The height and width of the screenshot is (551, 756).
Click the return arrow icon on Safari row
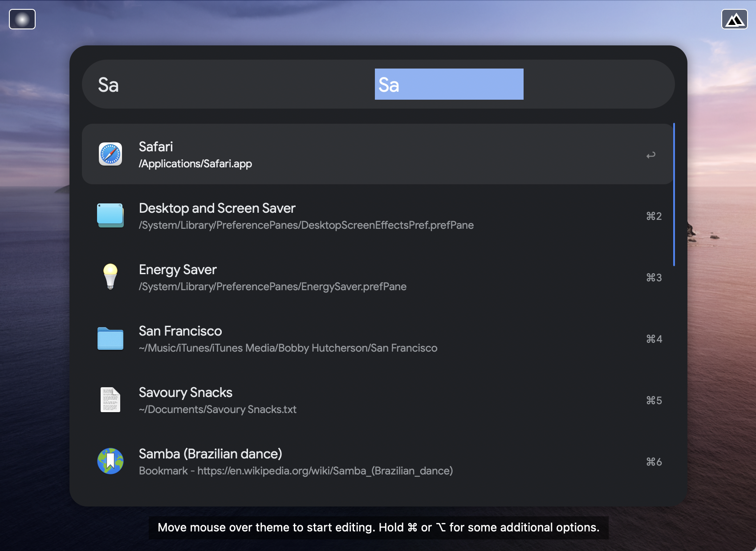651,155
